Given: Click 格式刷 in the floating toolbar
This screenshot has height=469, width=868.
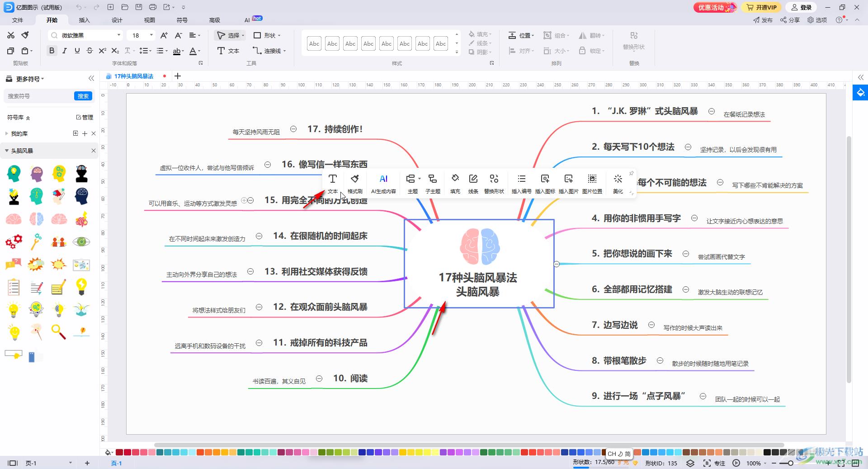Looking at the screenshot, I should 355,184.
